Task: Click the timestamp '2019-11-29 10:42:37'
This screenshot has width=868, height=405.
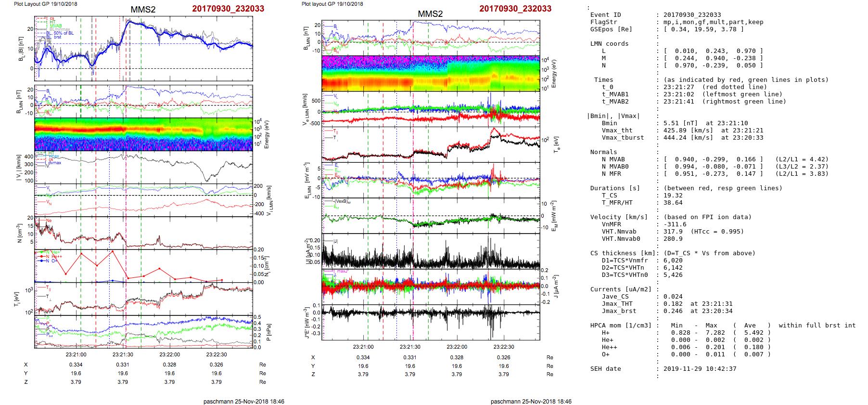Action: [700, 369]
